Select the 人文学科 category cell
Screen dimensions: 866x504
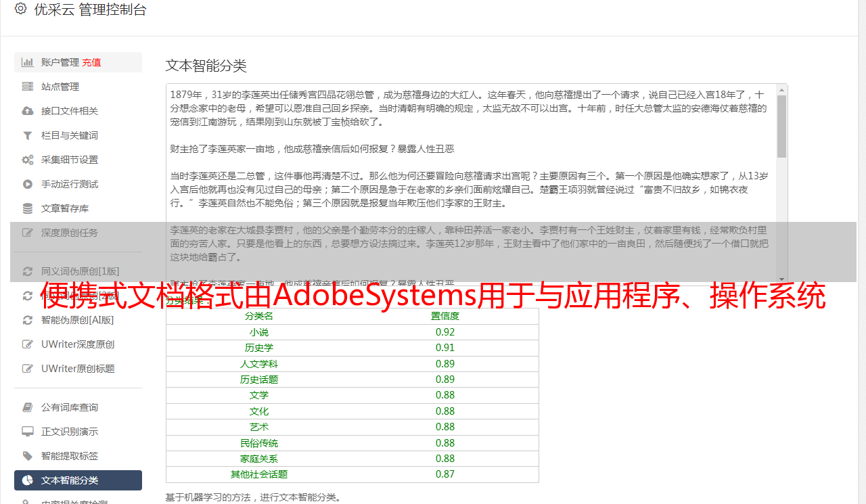[259, 364]
